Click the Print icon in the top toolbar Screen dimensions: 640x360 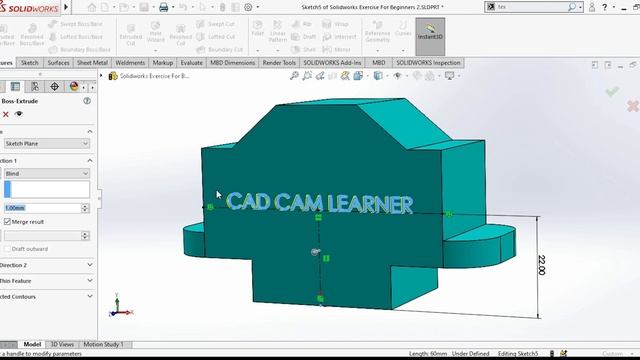[x=163, y=7]
